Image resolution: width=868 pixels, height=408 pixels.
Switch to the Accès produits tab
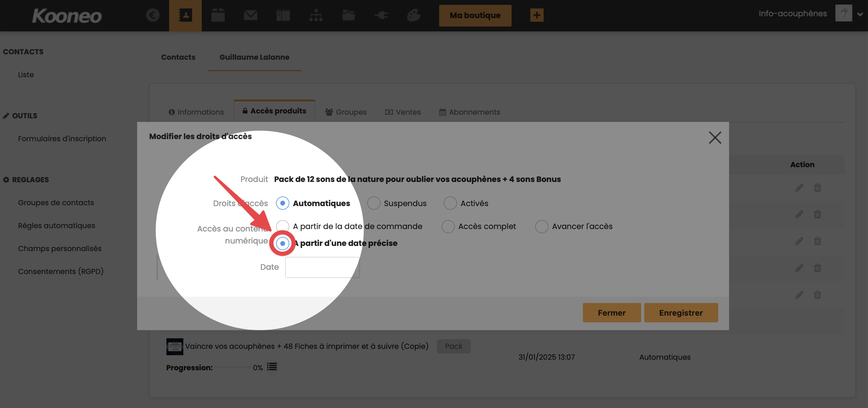[x=274, y=111]
